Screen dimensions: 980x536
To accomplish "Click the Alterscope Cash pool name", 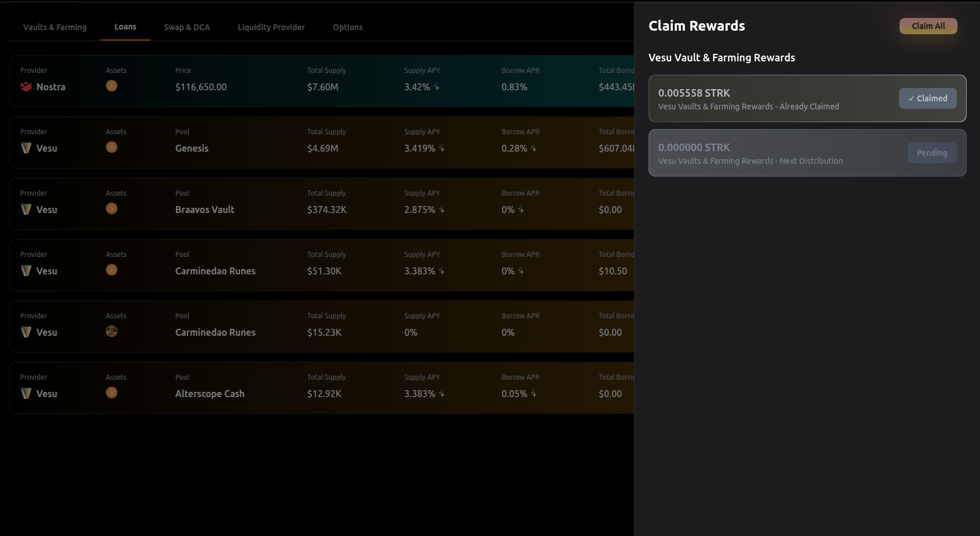I will tap(210, 394).
